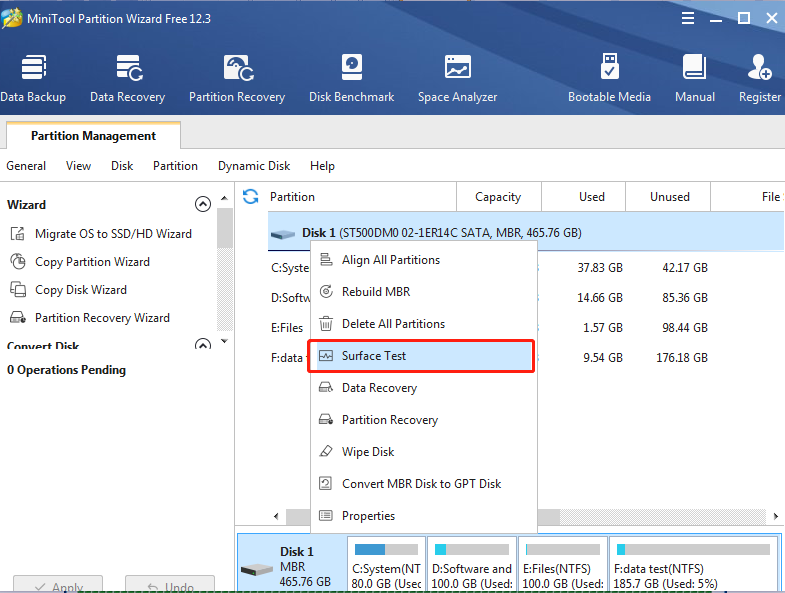Select the D:Software block in disk map

pos(472,564)
